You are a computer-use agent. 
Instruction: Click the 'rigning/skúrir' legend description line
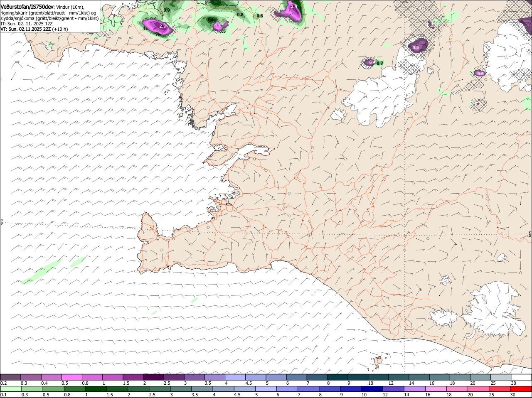48,12
